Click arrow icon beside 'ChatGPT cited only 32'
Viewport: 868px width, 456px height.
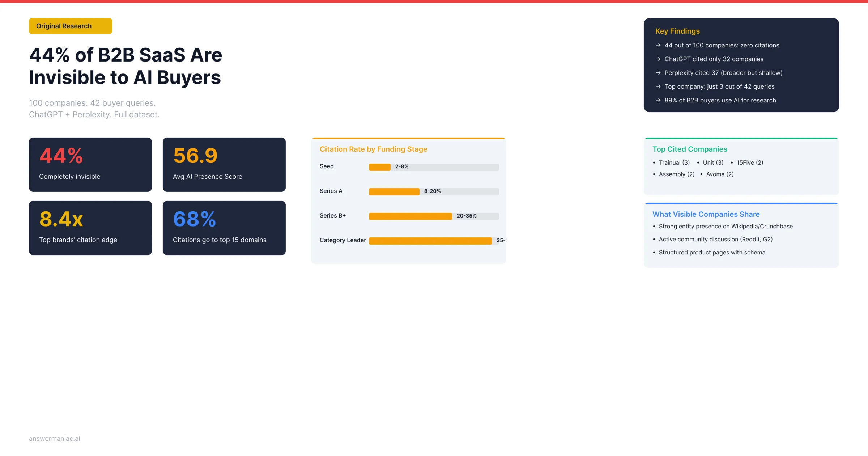point(658,59)
